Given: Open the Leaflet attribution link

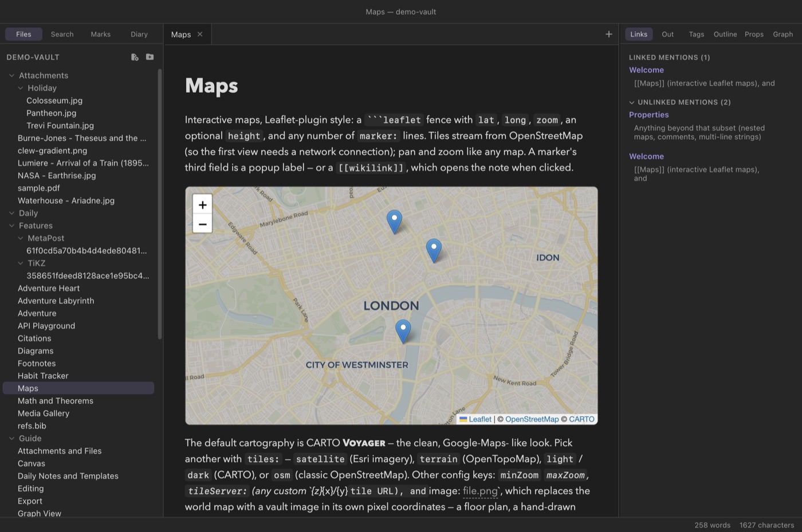Looking at the screenshot, I should click(480, 419).
